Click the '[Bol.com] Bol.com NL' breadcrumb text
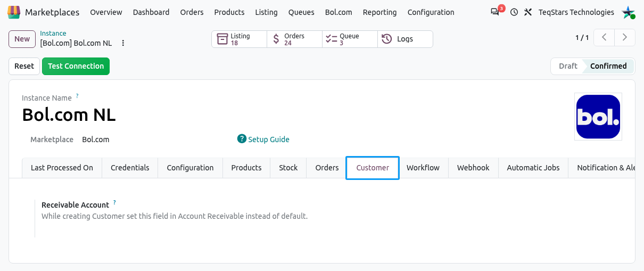 point(76,43)
